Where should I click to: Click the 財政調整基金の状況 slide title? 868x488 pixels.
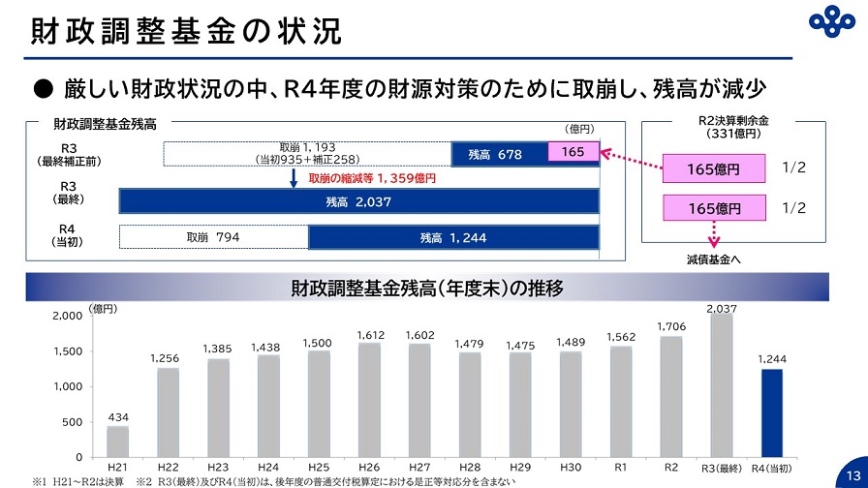(185, 30)
